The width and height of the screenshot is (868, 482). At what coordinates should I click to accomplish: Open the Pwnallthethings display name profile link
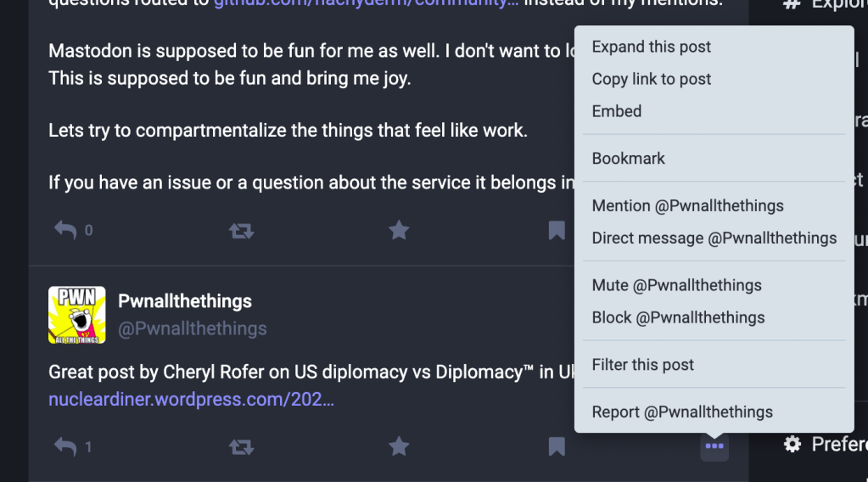pos(185,301)
